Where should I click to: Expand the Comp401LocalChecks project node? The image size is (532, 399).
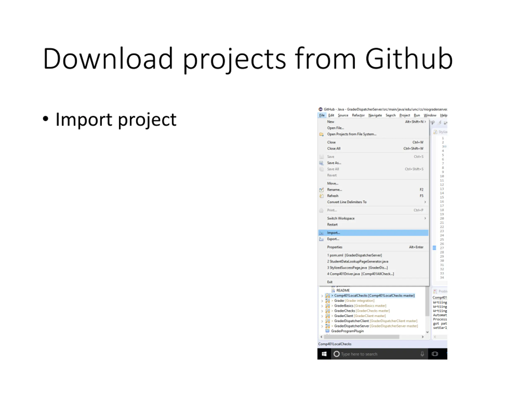pos(322,296)
